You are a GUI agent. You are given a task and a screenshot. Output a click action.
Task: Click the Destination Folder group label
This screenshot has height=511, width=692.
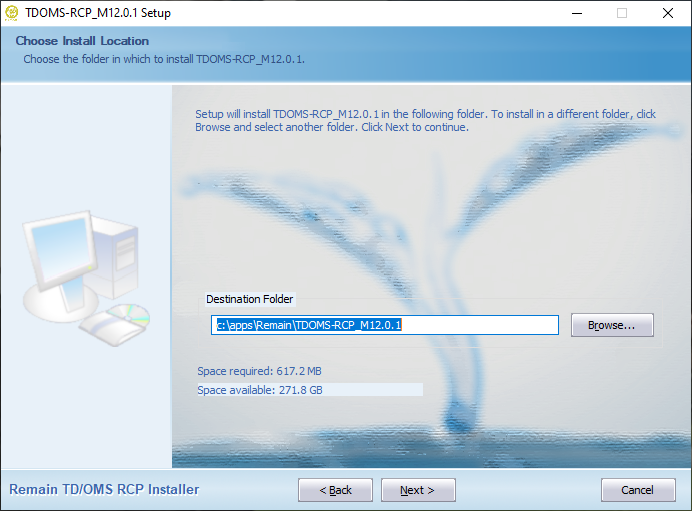coord(249,299)
